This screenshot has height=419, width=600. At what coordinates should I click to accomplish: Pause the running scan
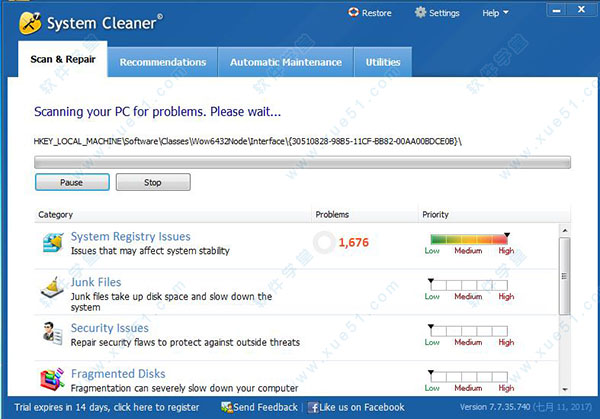72,182
